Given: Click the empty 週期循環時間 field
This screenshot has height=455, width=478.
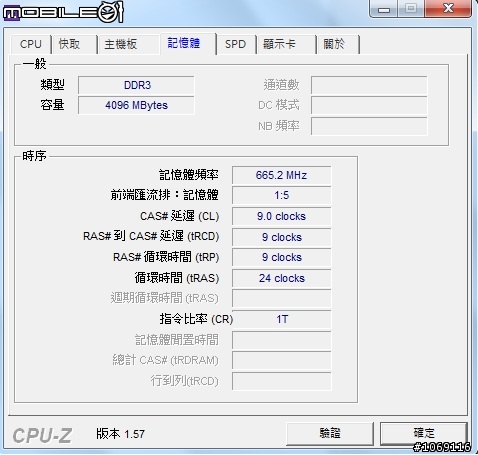Looking at the screenshot, I should point(282,298).
